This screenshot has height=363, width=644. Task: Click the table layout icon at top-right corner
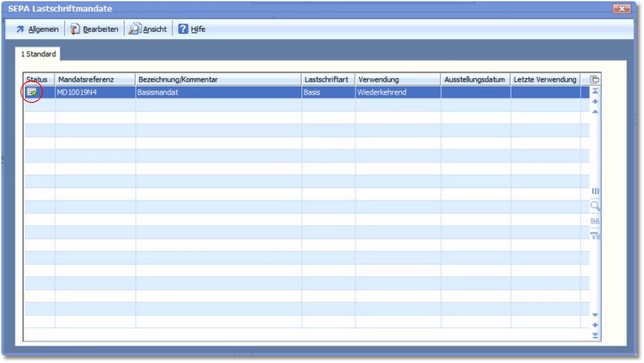(596, 80)
